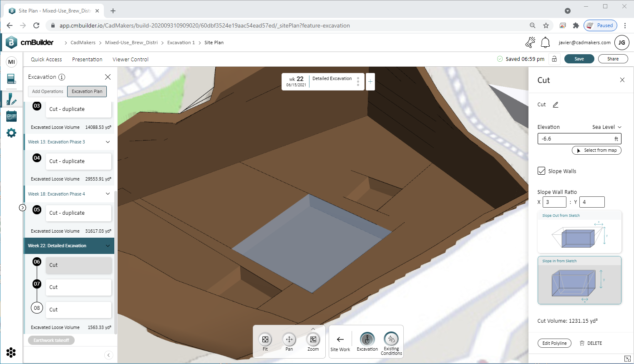Screen dimensions: 634x364
Task: Select Slope Out from Sketch option
Action: 580,232
